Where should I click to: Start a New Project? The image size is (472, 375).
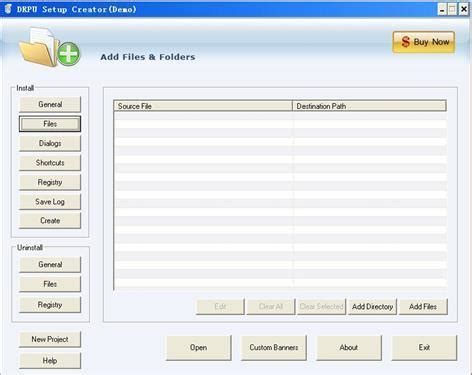coord(50,339)
